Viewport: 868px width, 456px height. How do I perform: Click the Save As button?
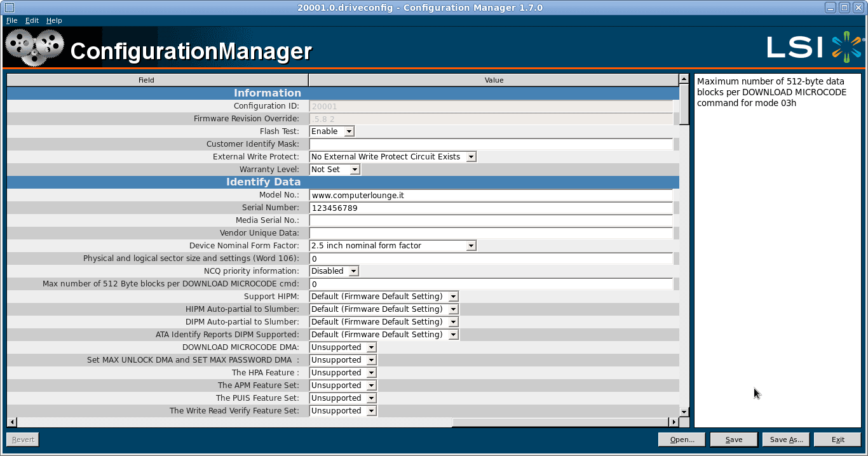tap(785, 439)
